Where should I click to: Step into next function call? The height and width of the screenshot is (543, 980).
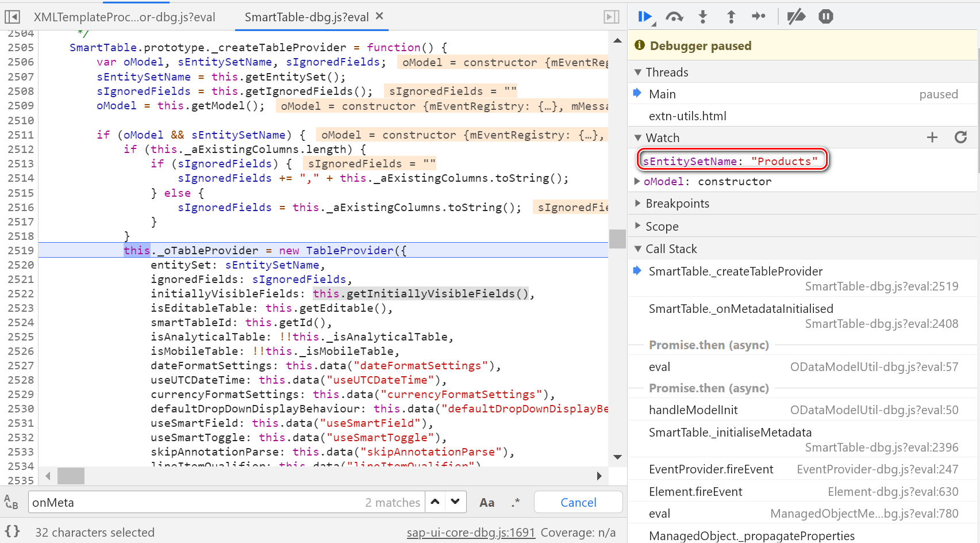coord(702,17)
